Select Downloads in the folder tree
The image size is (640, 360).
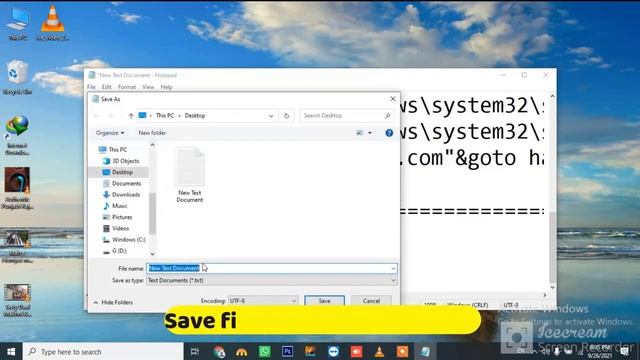(121, 195)
